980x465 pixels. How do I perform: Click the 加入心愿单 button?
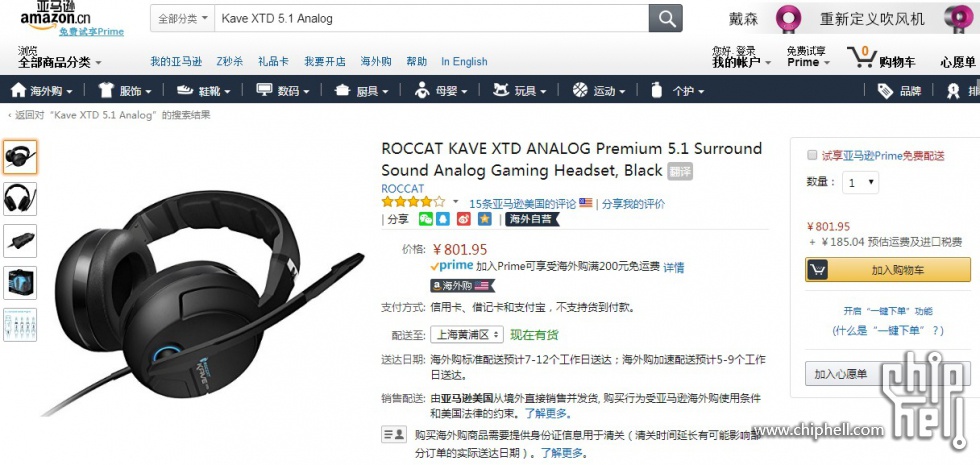tap(841, 374)
